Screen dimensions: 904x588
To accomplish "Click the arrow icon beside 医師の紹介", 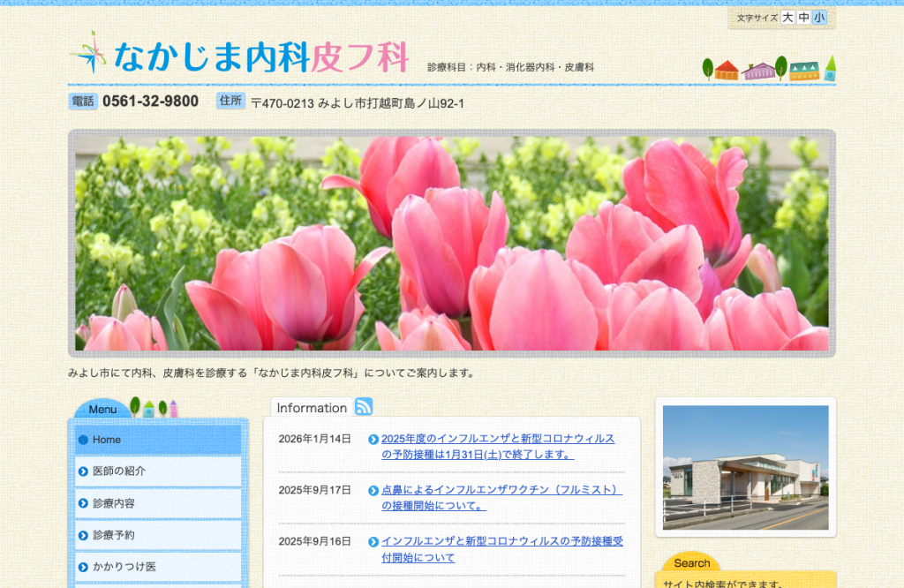I will pos(83,471).
